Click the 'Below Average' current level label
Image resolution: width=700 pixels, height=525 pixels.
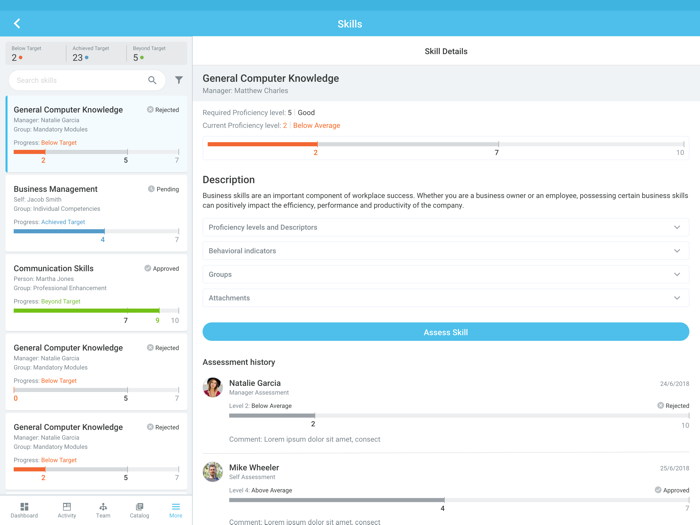pyautogui.click(x=317, y=125)
